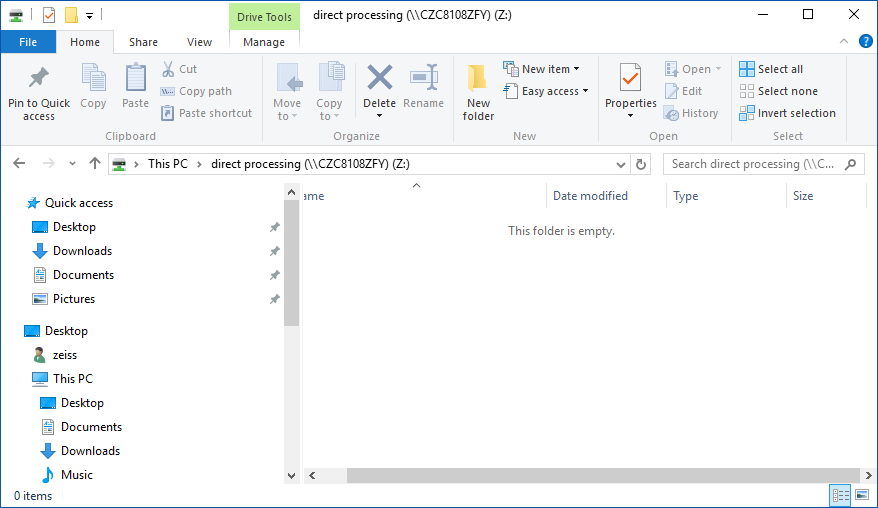This screenshot has height=508, width=878.
Task: Refresh the current folder view
Action: 641,164
